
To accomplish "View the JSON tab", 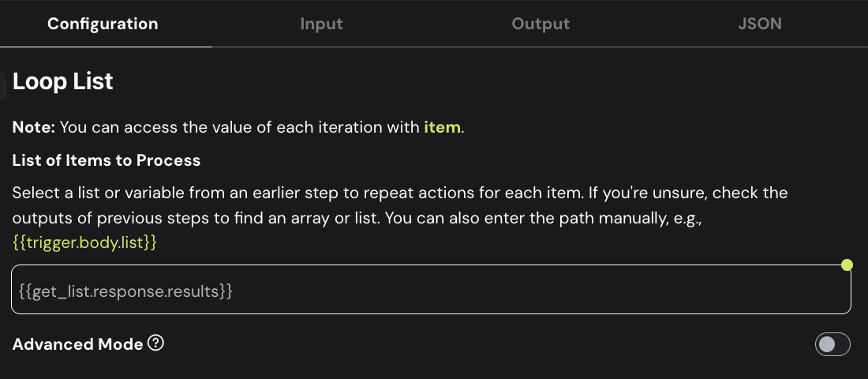I will [x=759, y=24].
